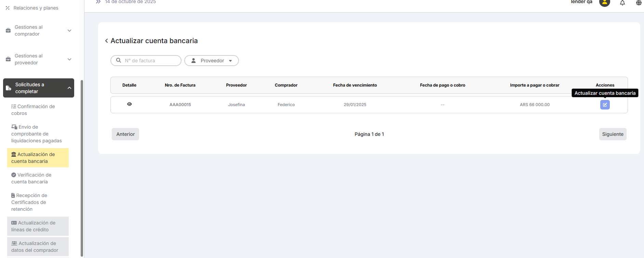Open Confirmación de cobros
The width and height of the screenshot is (644, 258).
pyautogui.click(x=33, y=110)
